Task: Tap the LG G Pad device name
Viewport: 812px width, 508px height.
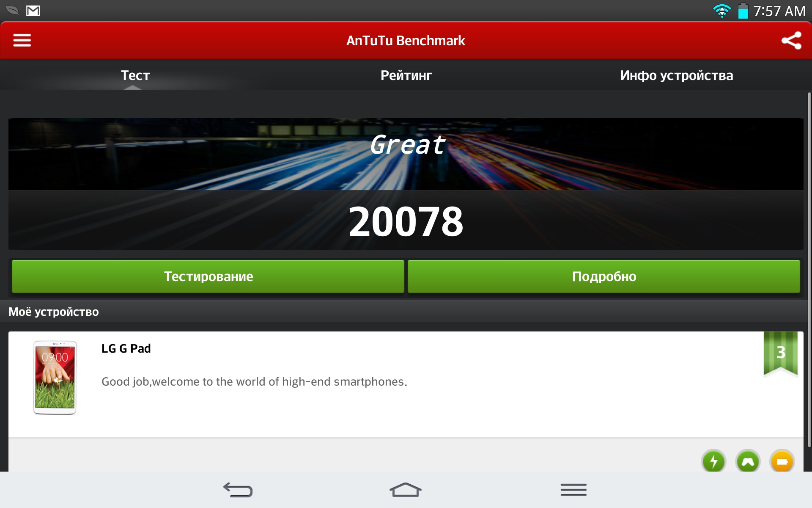Action: [x=126, y=348]
